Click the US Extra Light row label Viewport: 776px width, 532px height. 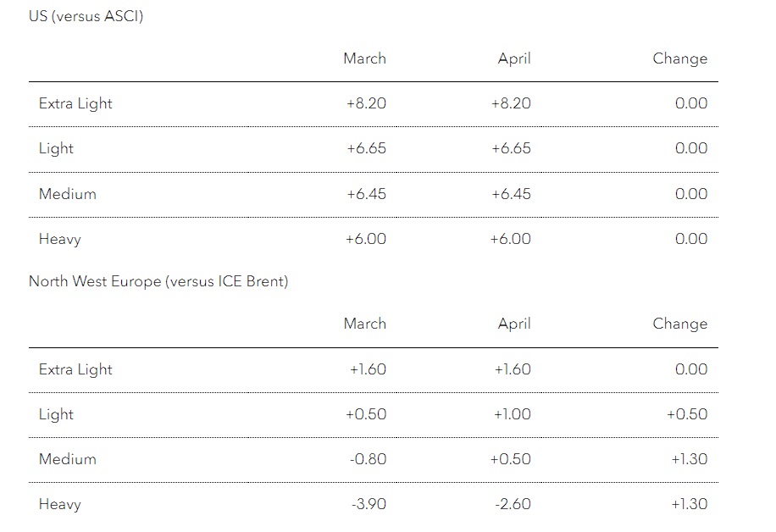75,103
